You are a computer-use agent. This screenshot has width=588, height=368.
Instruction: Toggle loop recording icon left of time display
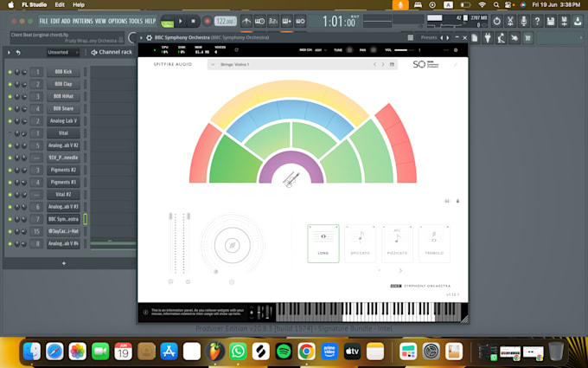tap(300, 22)
